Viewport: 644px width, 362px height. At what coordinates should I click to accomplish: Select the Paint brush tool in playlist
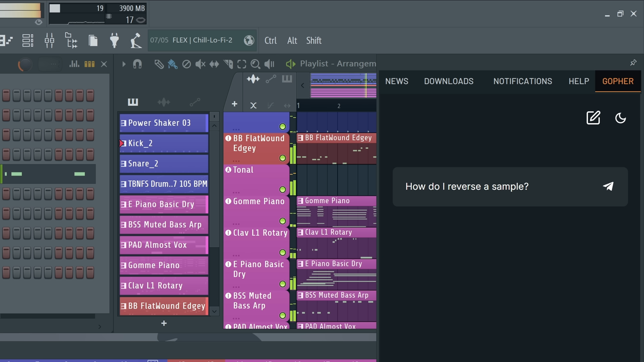coord(173,64)
